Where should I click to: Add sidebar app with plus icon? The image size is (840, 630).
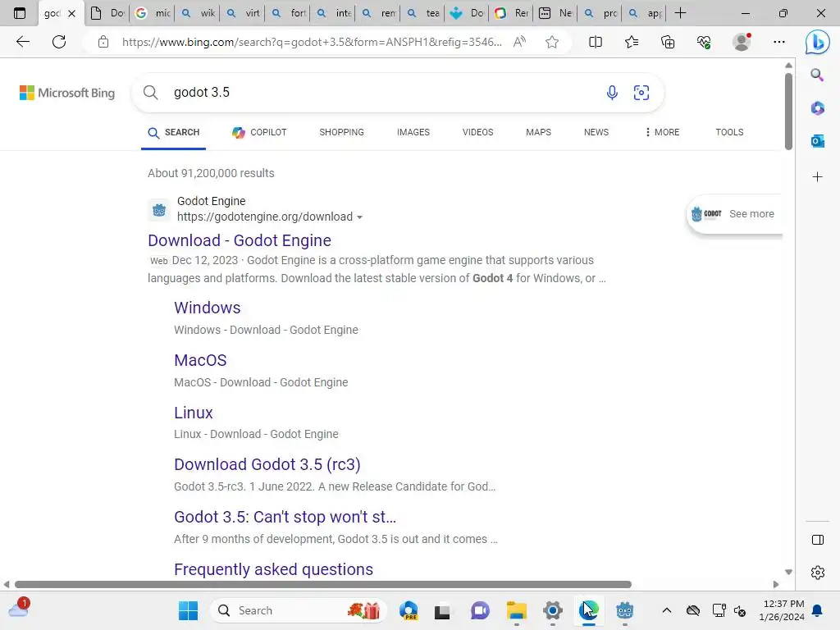(818, 177)
